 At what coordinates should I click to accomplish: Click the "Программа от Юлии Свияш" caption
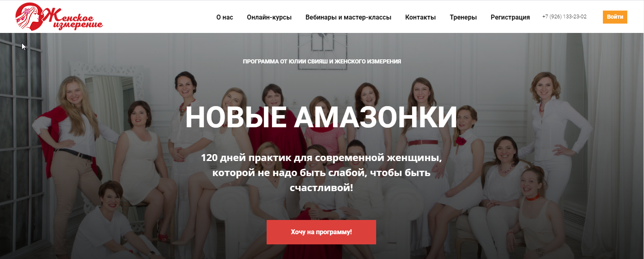(322, 61)
